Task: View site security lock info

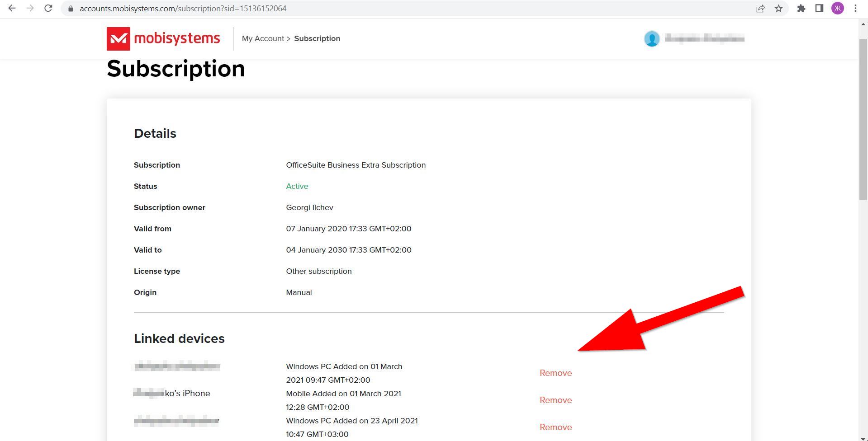Action: (x=71, y=9)
